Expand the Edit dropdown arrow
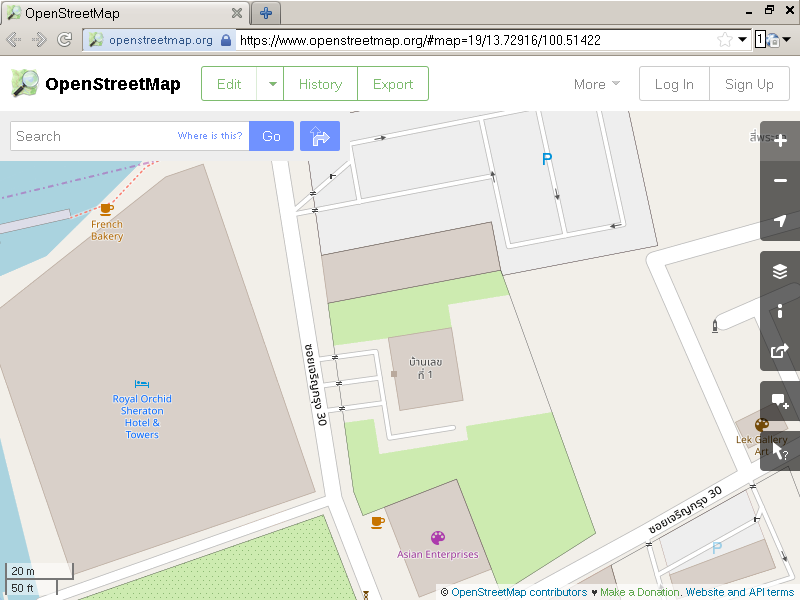The height and width of the screenshot is (600, 800). point(270,84)
